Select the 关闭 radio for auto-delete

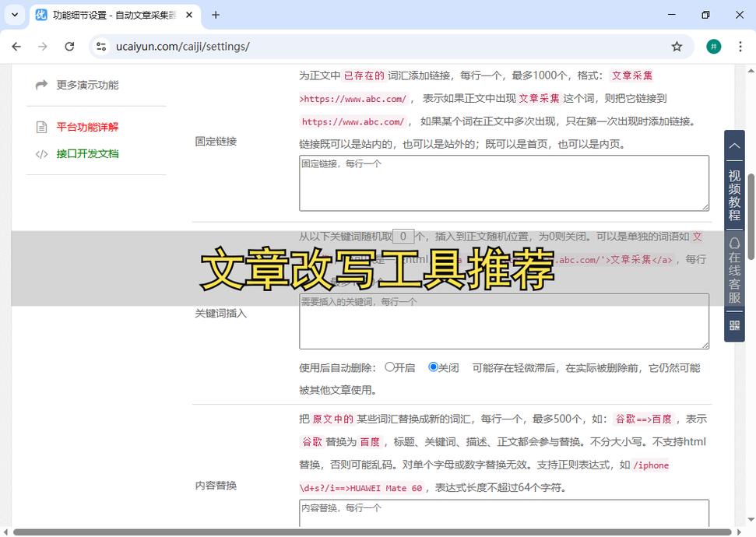433,367
